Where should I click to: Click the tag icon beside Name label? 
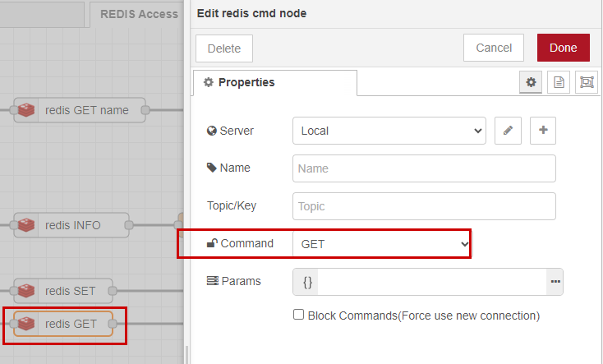coord(211,168)
